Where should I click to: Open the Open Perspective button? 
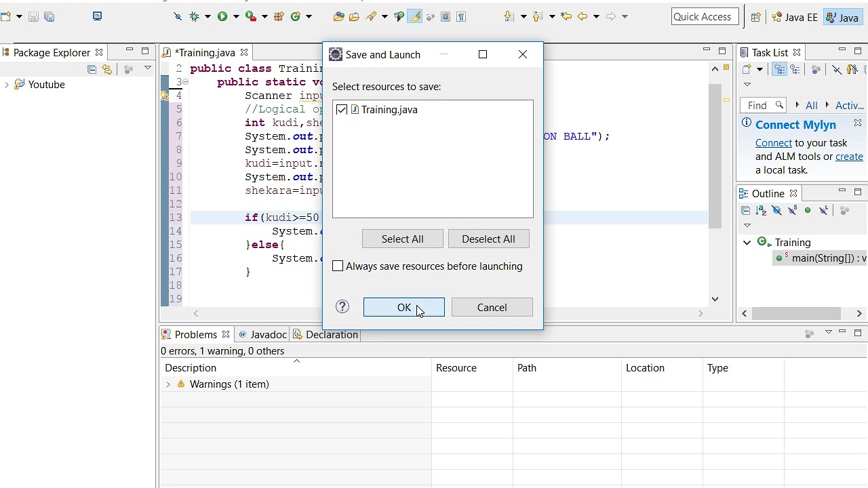click(x=756, y=18)
